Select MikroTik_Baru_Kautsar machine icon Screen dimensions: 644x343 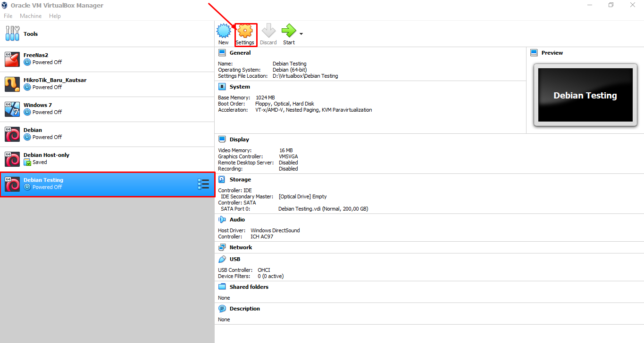(12, 84)
